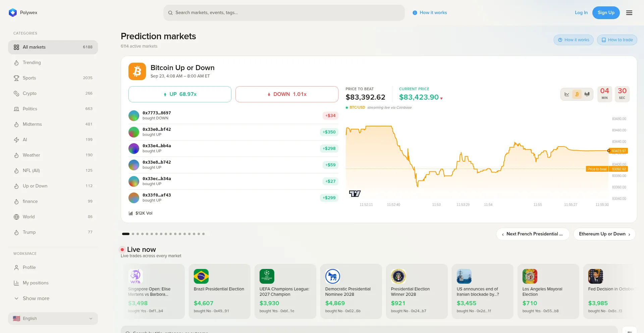Open the English language dropdown

pos(53,319)
